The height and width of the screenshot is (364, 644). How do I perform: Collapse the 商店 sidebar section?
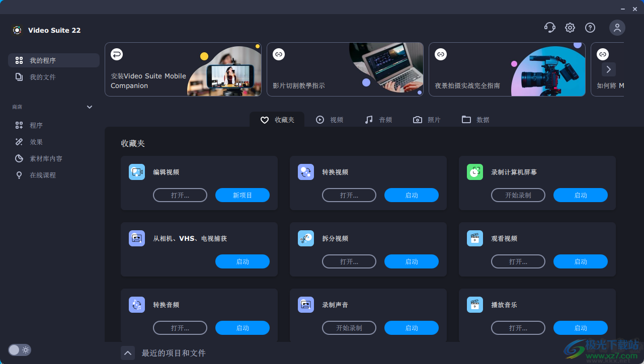(x=90, y=107)
